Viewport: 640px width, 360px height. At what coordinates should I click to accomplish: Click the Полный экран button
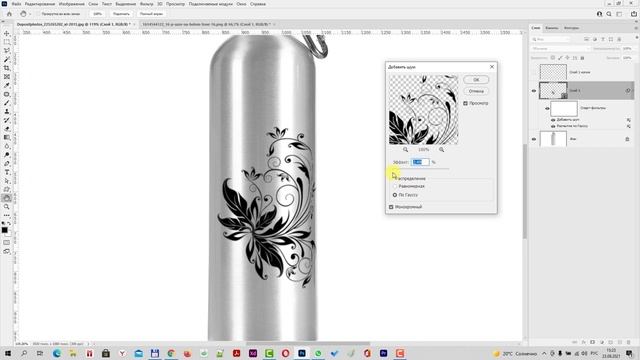[151, 14]
